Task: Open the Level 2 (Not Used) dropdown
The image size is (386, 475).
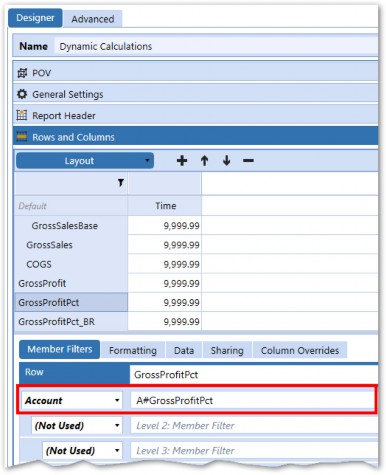Action: 77,425
